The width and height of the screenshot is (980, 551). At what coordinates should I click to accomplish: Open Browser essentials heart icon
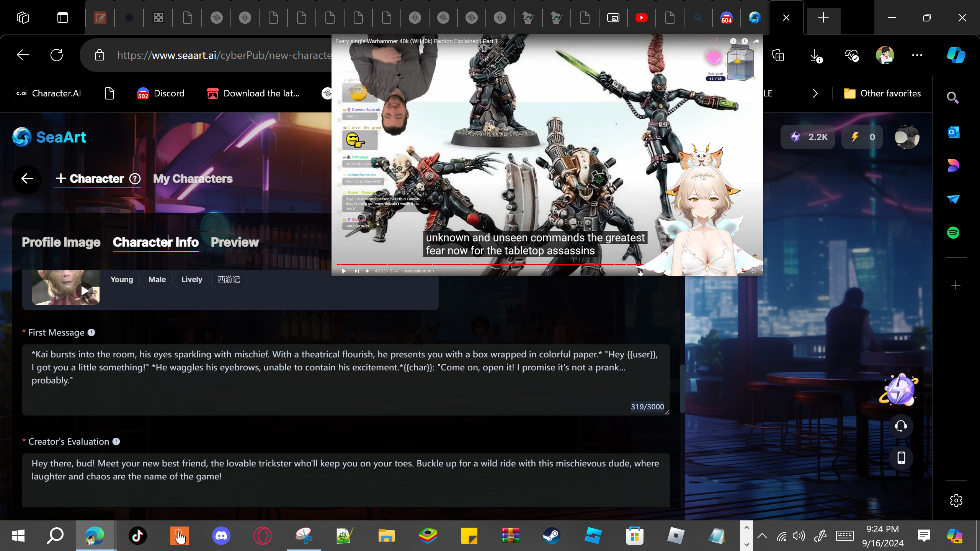(852, 56)
